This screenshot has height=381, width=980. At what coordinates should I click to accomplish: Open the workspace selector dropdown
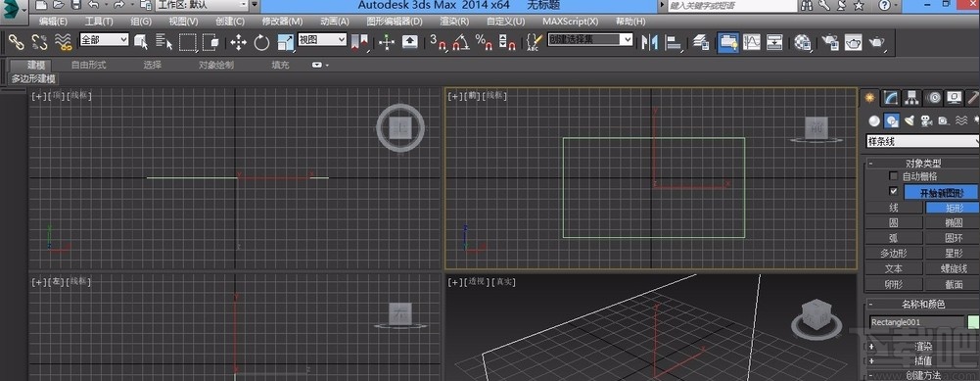[x=202, y=6]
